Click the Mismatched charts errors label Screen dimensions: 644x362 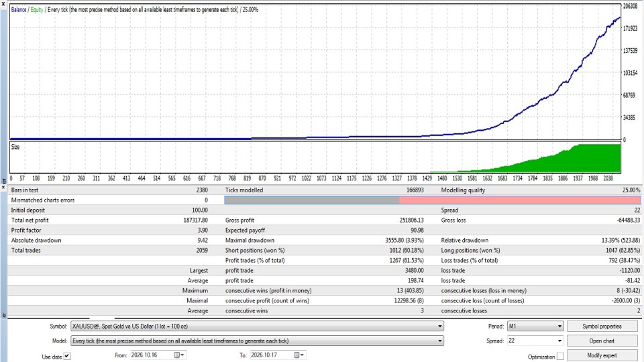pos(43,200)
